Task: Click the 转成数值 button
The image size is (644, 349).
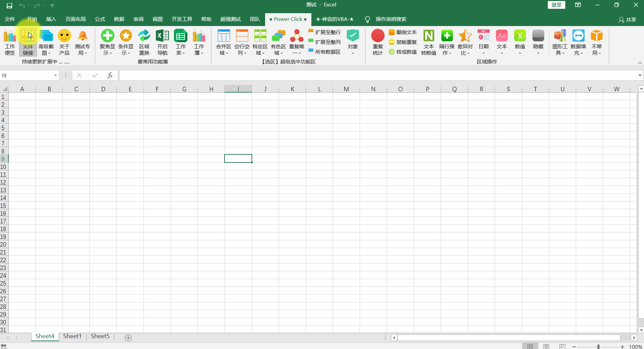Action: coord(403,52)
